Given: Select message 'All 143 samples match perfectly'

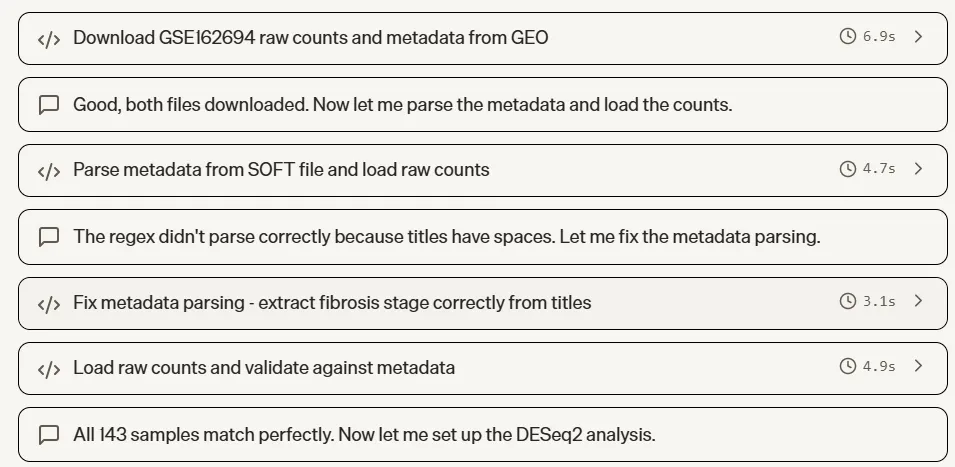Looking at the screenshot, I should [364, 435].
